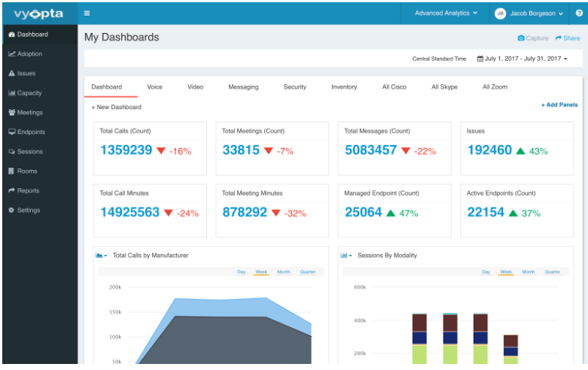Click the calendar icon by date range
588x370 pixels.
point(480,59)
